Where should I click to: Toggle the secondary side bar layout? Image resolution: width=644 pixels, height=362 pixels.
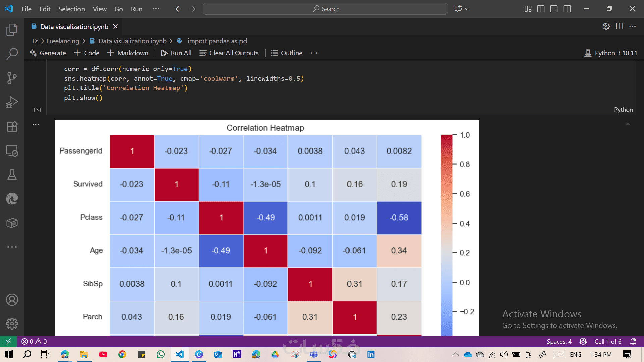point(567,9)
